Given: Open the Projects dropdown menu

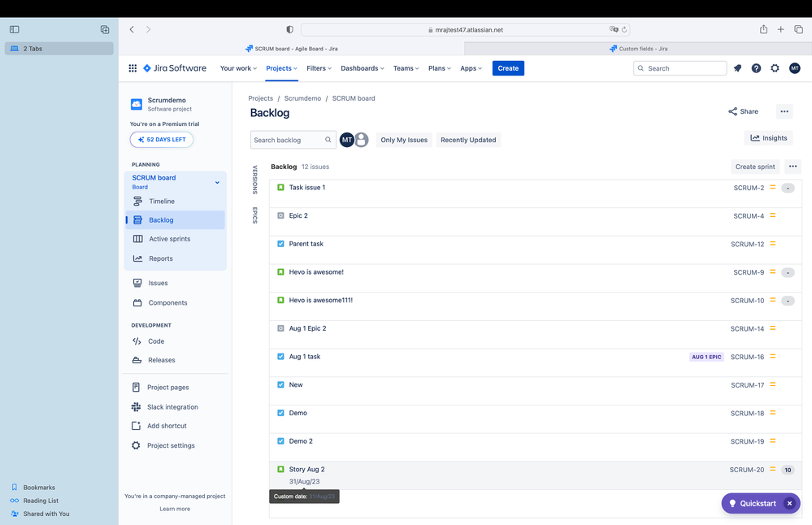Looking at the screenshot, I should coord(281,68).
